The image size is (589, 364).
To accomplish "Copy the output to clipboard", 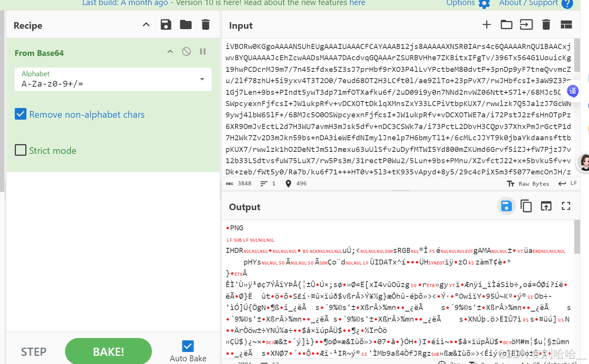I will click(x=526, y=206).
